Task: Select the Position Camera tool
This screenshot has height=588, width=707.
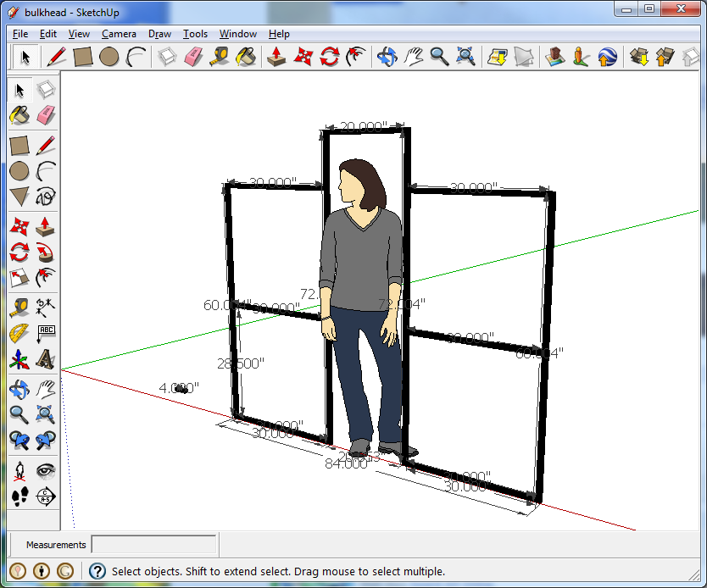Action: 19,470
